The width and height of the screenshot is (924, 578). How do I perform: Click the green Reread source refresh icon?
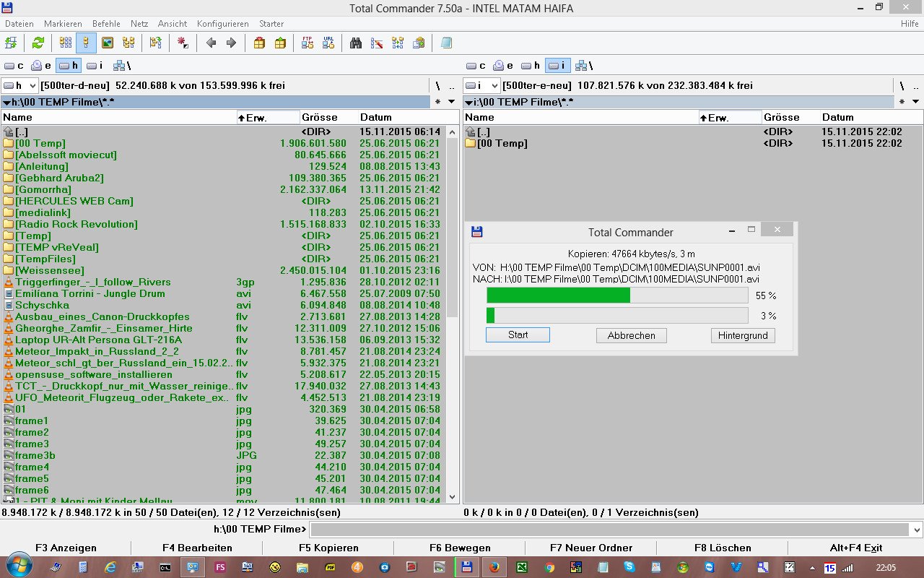(x=38, y=43)
